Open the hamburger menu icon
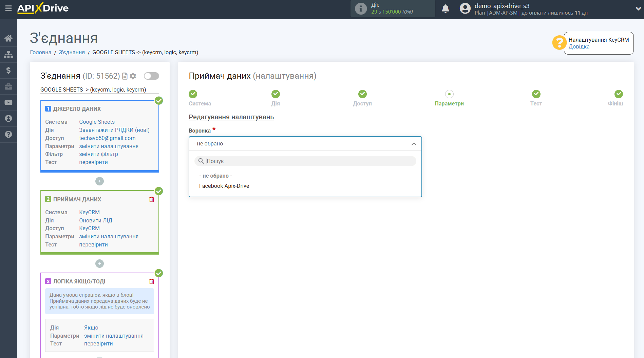The height and width of the screenshot is (358, 644). pos(8,8)
